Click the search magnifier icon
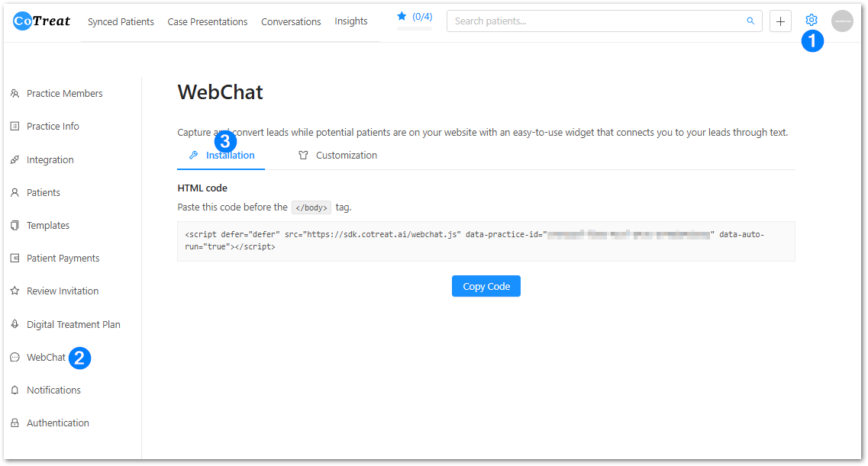The width and height of the screenshot is (868, 466). (750, 21)
